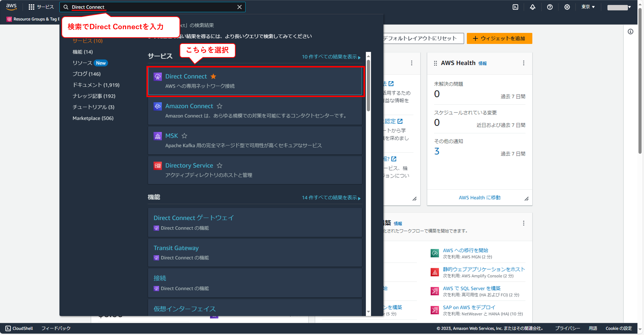Open the help question mark icon
Screen dimensions: 644x335
(550, 7)
